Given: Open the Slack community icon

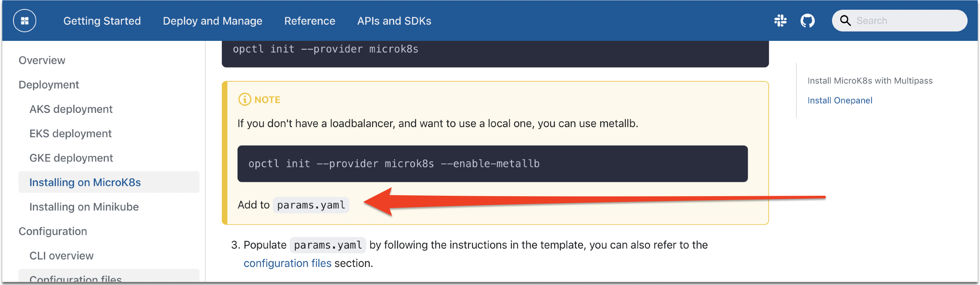Looking at the screenshot, I should (x=780, y=21).
